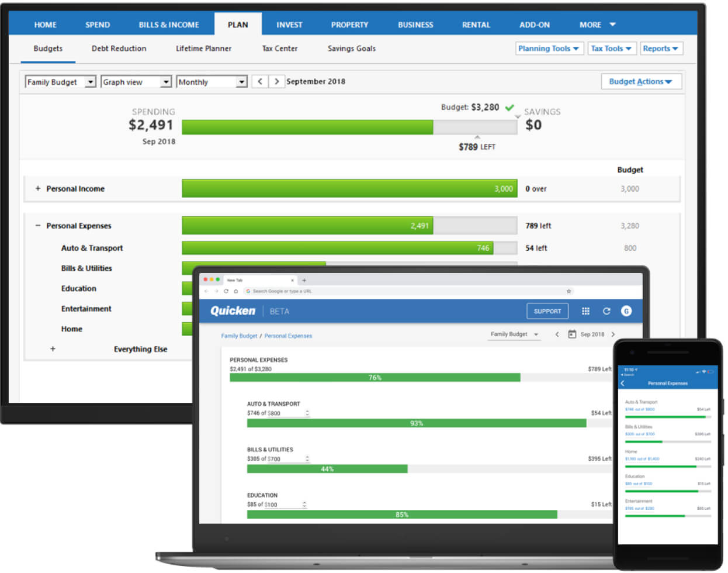Go to previous month in desktop budget
The image size is (728, 573).
coord(260,81)
